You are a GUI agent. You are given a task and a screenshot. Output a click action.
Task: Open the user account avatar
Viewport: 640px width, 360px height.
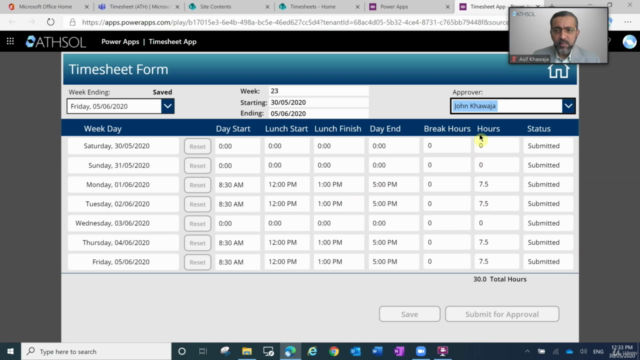629,42
